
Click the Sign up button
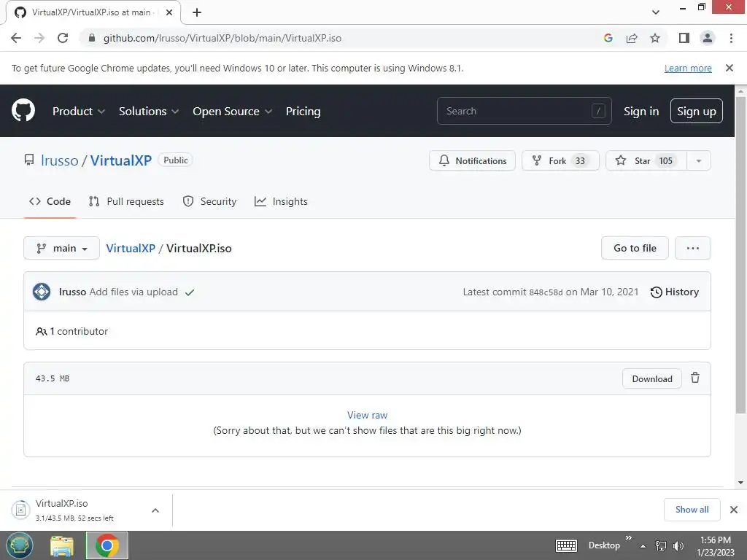click(697, 111)
